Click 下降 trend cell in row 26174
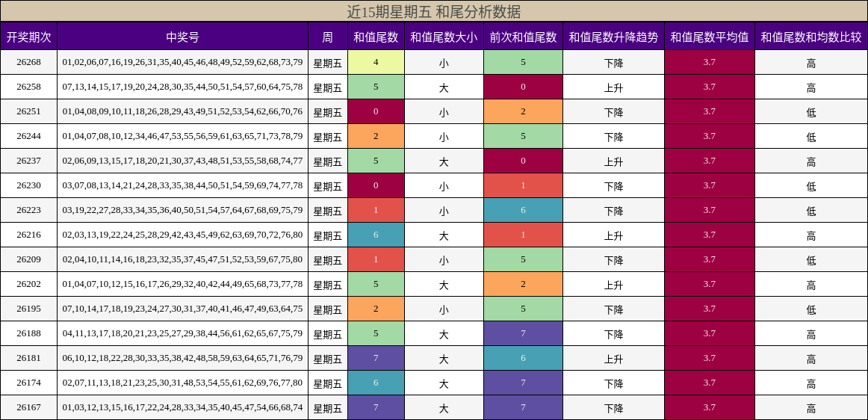868x420 pixels. pyautogui.click(x=613, y=383)
